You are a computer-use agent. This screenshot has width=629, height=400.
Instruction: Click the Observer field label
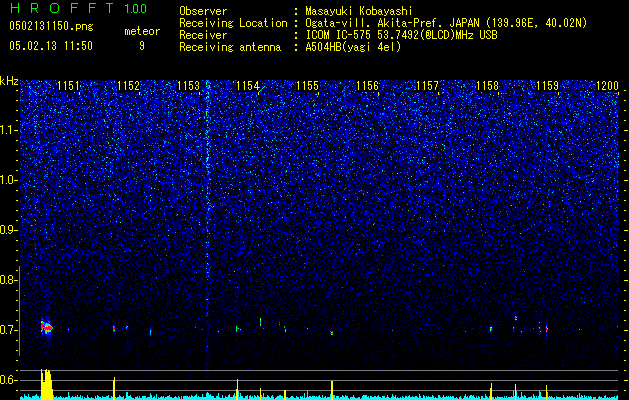203,11
